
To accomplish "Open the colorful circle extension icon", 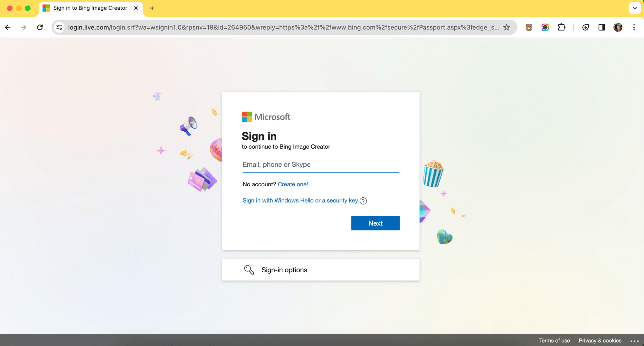I will [x=545, y=27].
